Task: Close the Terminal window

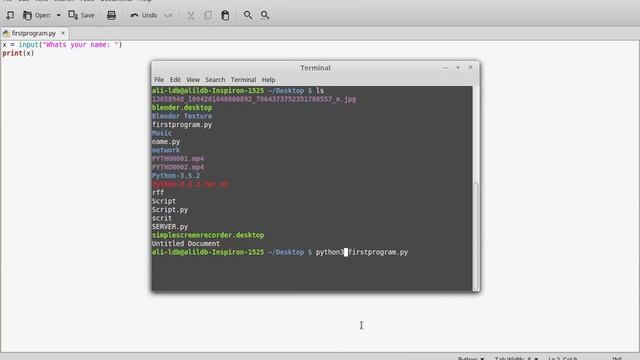Action: point(470,68)
